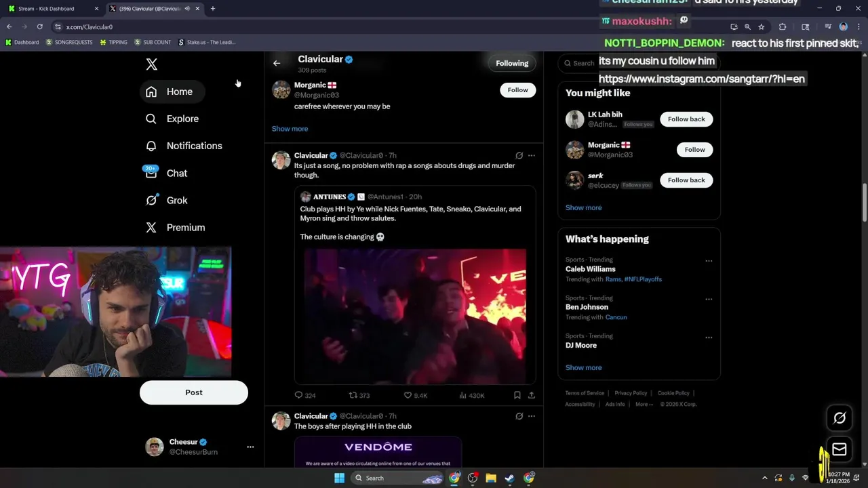Open Explore in the X sidebar
The width and height of the screenshot is (868, 488).
pyautogui.click(x=172, y=119)
